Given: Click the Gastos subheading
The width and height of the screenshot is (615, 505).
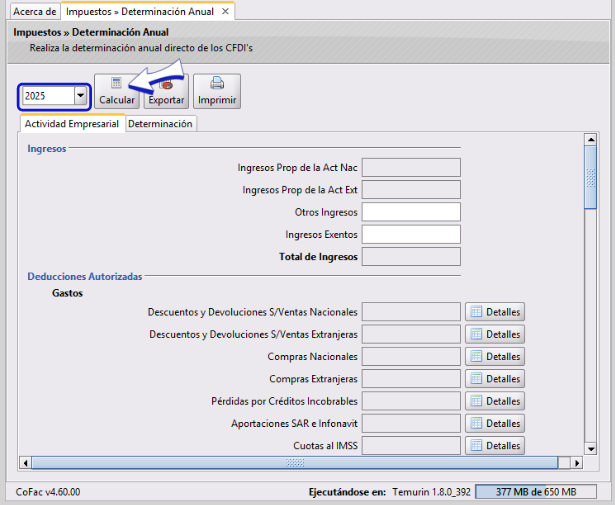Looking at the screenshot, I should 67,293.
